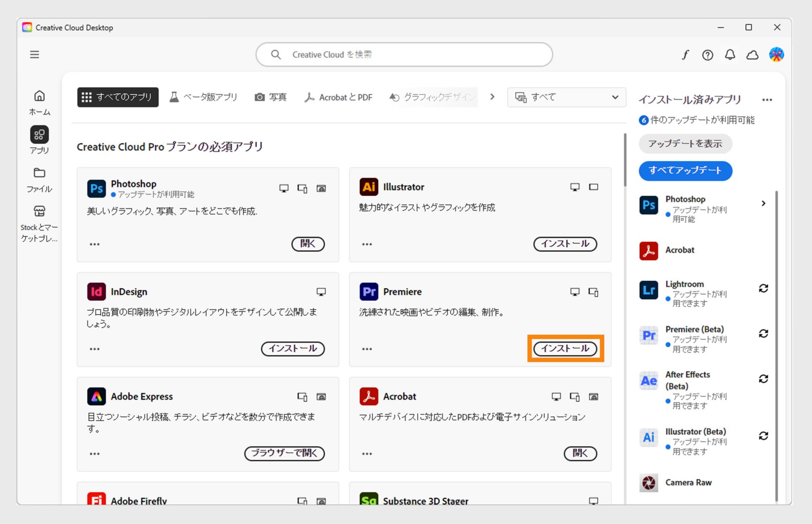Open Stock and Marketplace sidebar item
The image size is (812, 524).
coord(39,224)
